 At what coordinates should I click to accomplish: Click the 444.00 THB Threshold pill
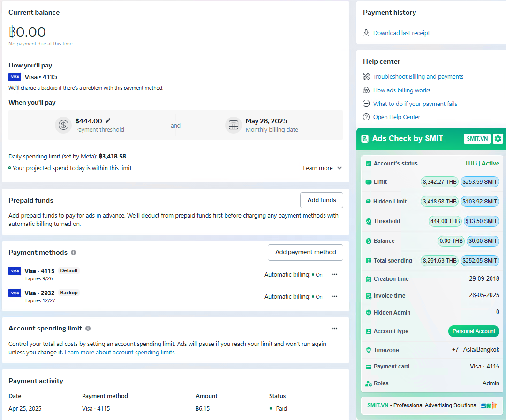coord(445,221)
